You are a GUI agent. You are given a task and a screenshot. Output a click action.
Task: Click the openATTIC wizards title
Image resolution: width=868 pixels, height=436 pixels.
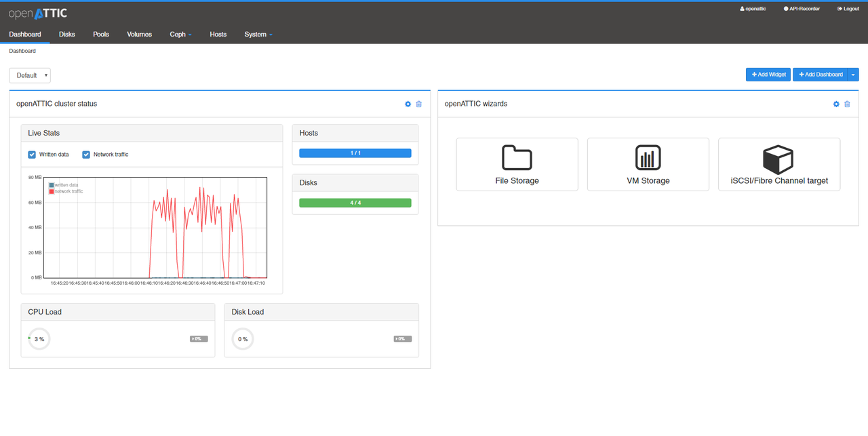pos(476,104)
